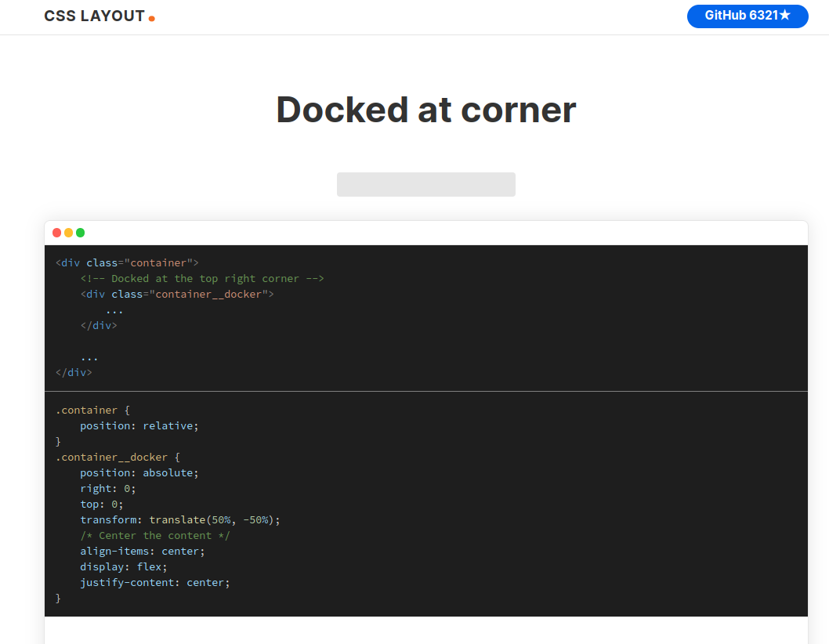Click 'transform: translate(50%, -50%);' line

pyautogui.click(x=179, y=519)
